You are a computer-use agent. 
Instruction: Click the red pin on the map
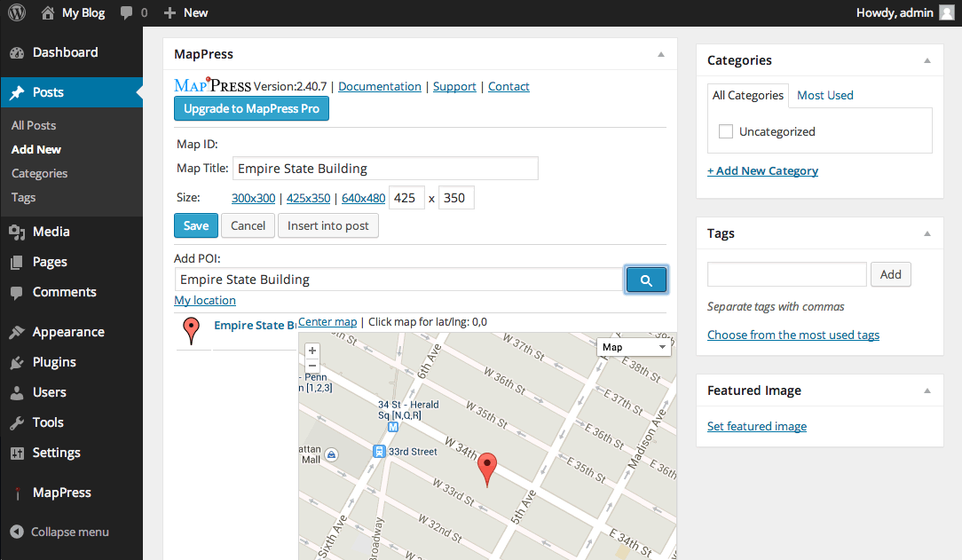pos(487,469)
